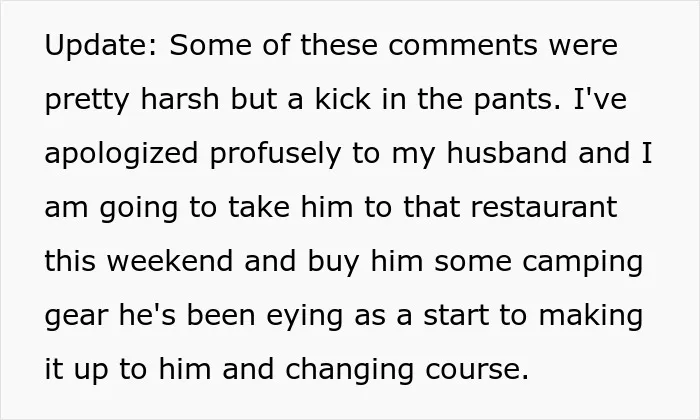This screenshot has width=700, height=420.
Task: Click the word "comments" in the first line
Action: click(463, 45)
